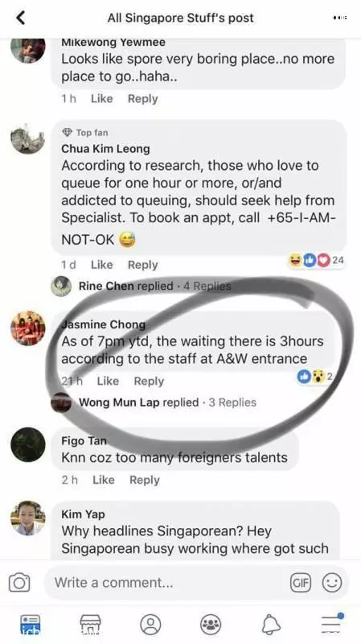Open the hamburger menu in bottom bar
Screen dimensions: 361x644
331,624
